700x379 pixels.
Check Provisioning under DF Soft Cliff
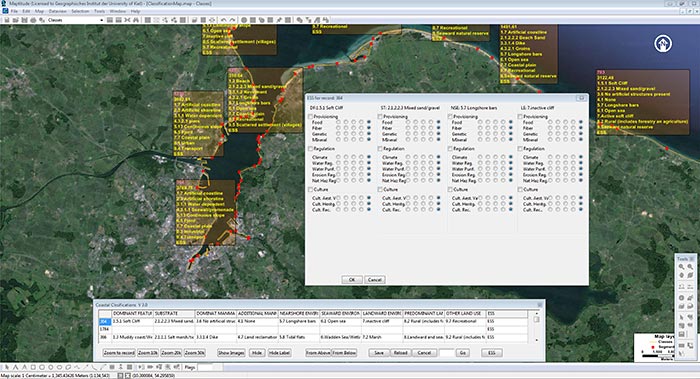310,117
